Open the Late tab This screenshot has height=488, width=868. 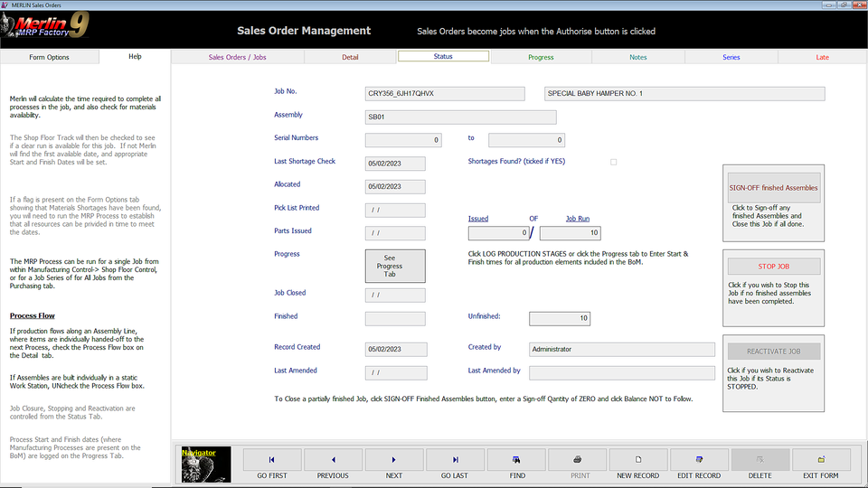coord(822,57)
